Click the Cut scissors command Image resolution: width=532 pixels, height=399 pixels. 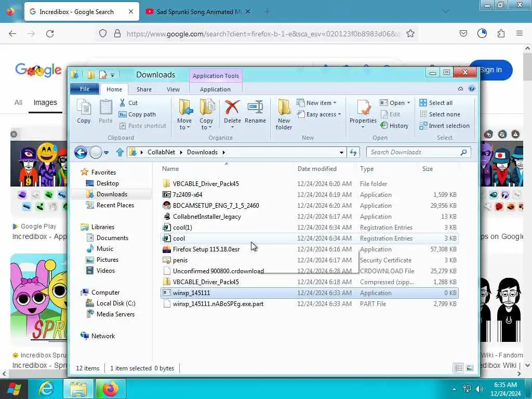tap(129, 103)
